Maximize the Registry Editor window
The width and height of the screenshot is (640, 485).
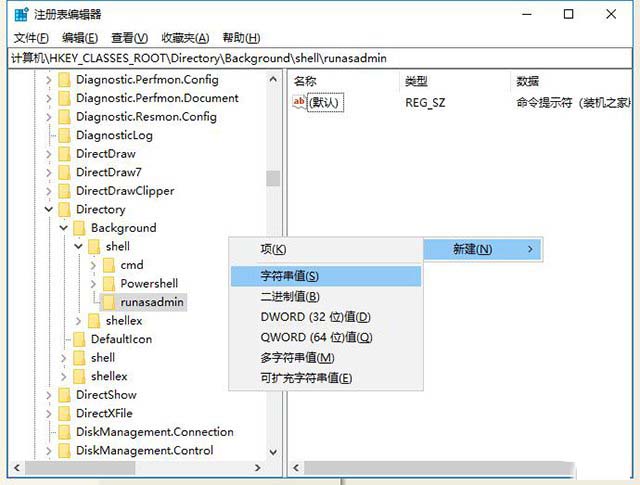pos(568,14)
